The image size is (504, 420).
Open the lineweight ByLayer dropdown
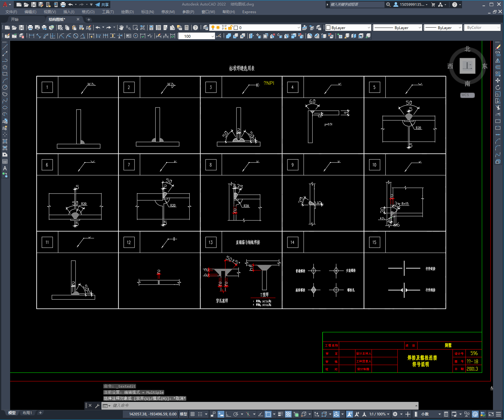443,28
